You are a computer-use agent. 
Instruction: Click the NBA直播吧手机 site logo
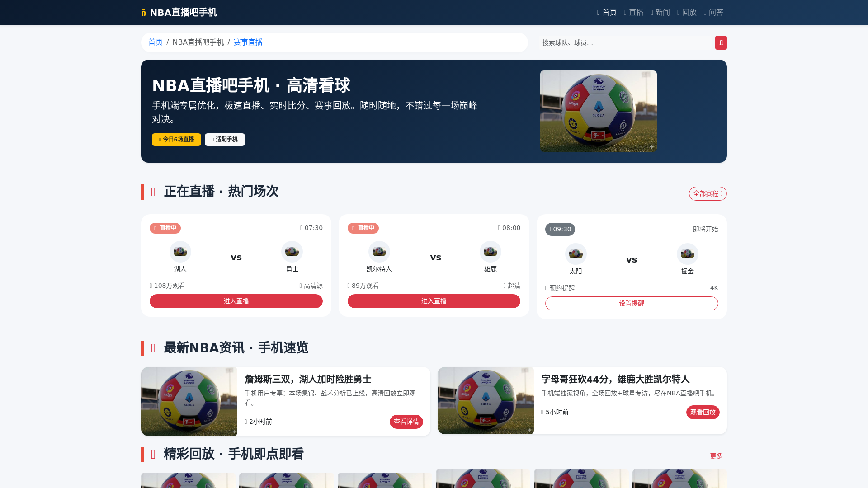(179, 13)
